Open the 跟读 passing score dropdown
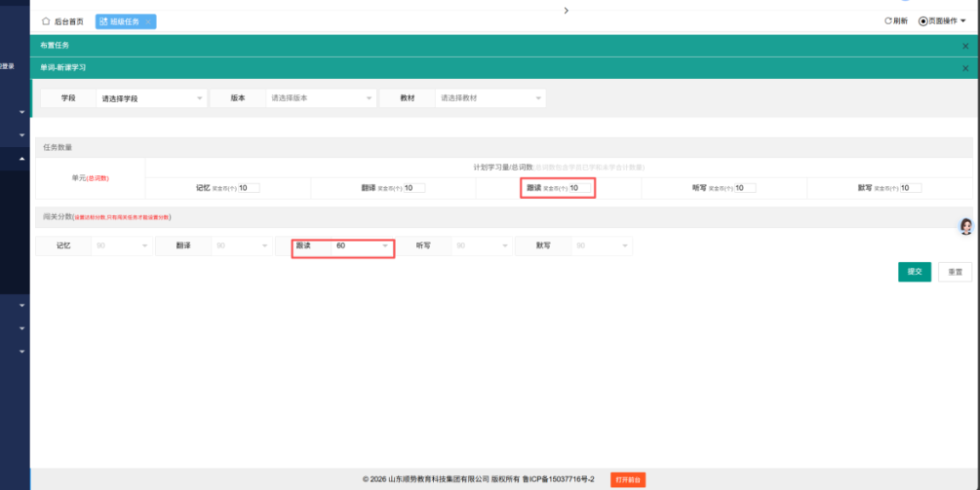 coord(361,246)
